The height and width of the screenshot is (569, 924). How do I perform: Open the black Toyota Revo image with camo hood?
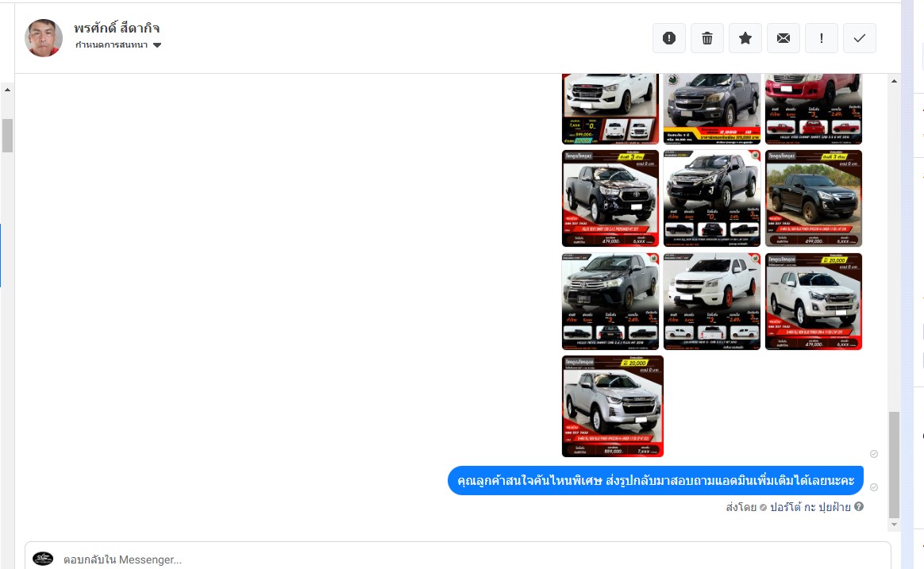610,198
